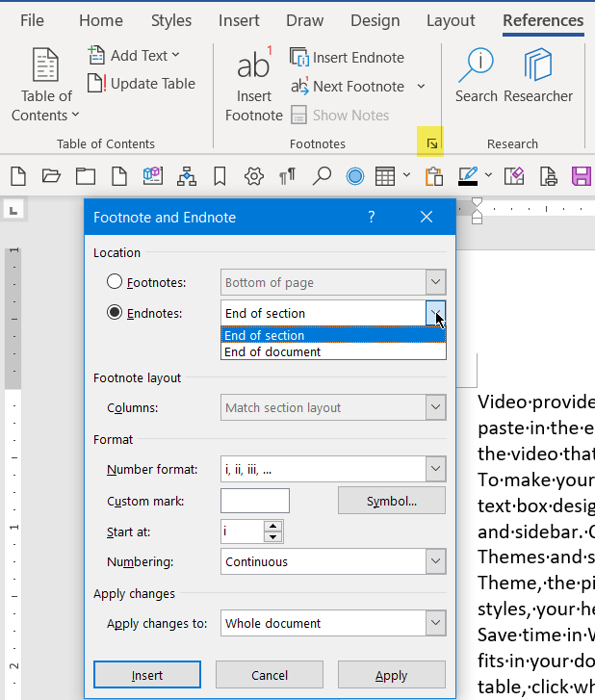Click the closed folder icon in toolbar

point(86,176)
